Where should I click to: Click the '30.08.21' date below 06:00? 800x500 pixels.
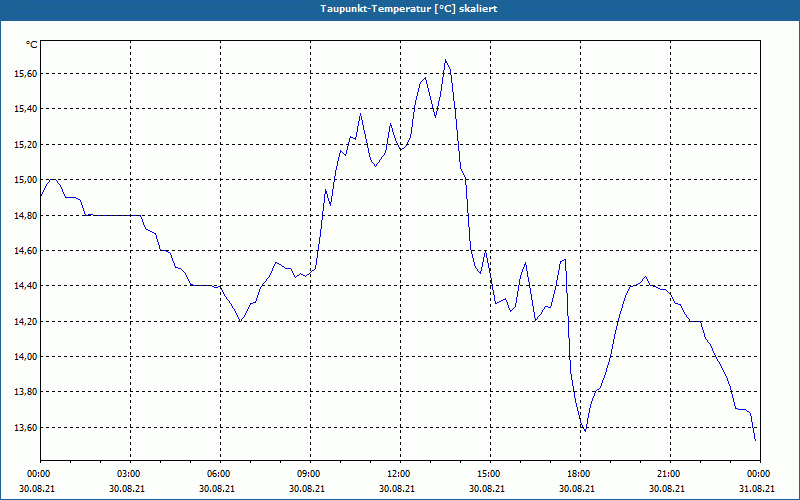tap(217, 488)
